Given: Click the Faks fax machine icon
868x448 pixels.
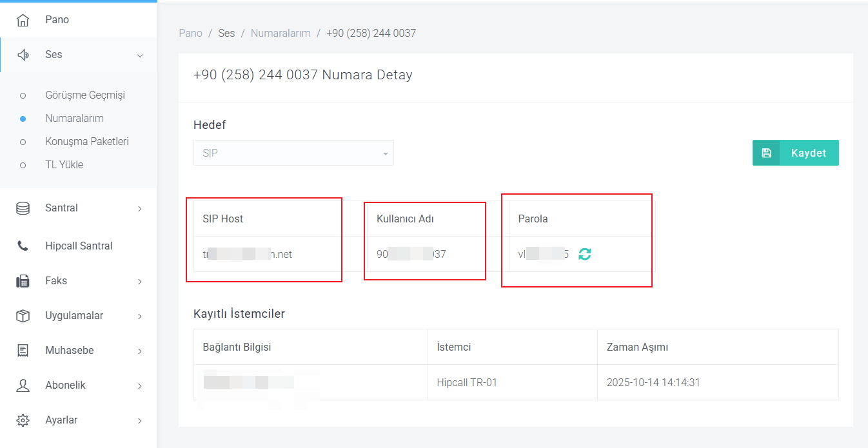Looking at the screenshot, I should click(23, 281).
